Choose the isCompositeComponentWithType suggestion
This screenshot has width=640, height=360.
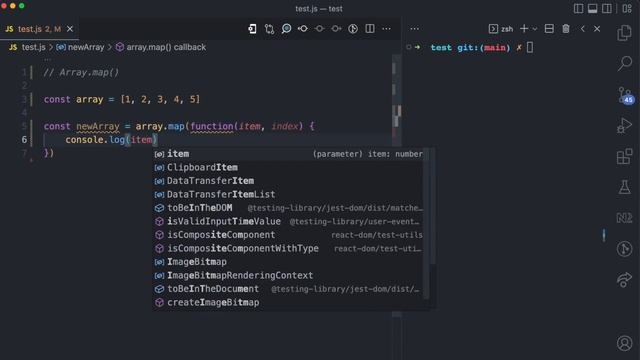coord(288,248)
